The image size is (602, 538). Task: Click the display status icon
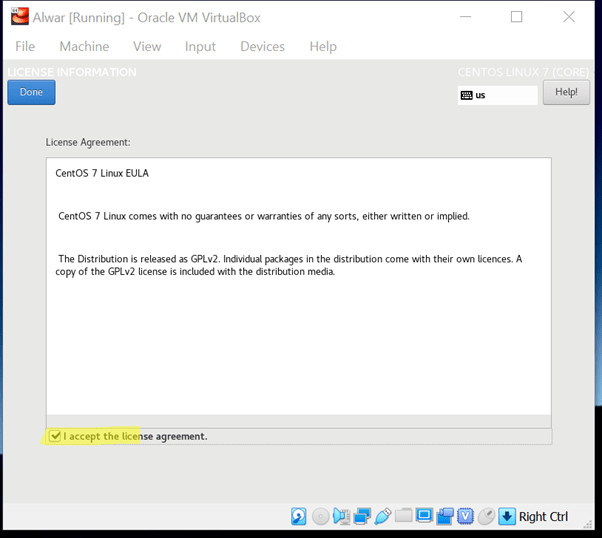coord(424,516)
